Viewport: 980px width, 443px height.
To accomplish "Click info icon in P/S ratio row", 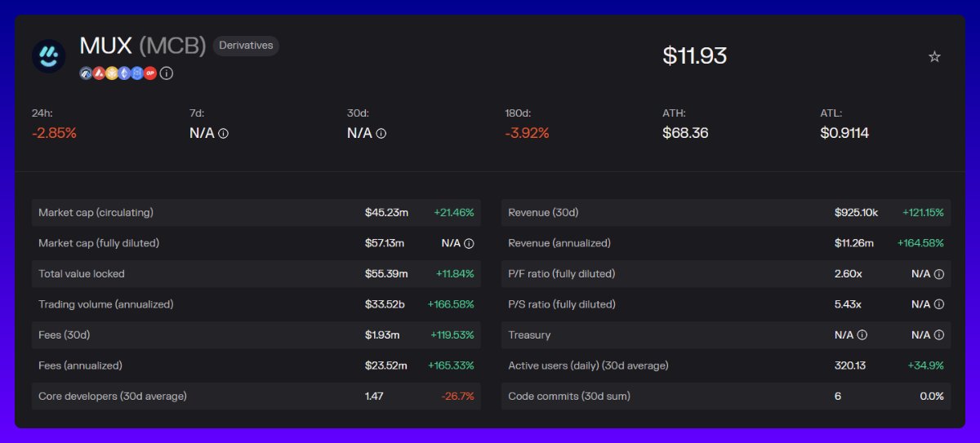I will [x=939, y=304].
